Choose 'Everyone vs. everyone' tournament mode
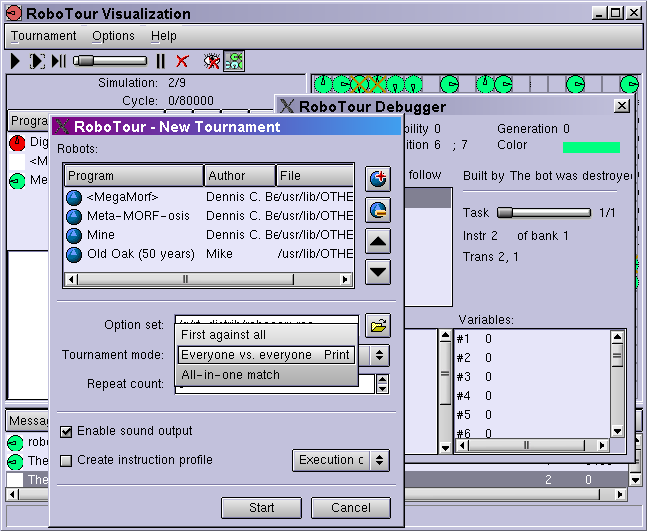Image resolution: width=647 pixels, height=531 pixels. [x=266, y=355]
